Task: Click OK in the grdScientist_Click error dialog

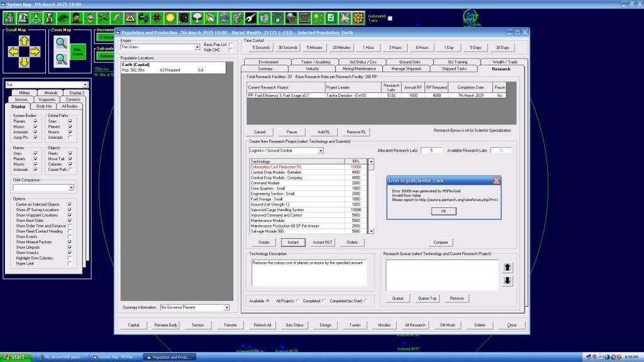Action: [443, 211]
